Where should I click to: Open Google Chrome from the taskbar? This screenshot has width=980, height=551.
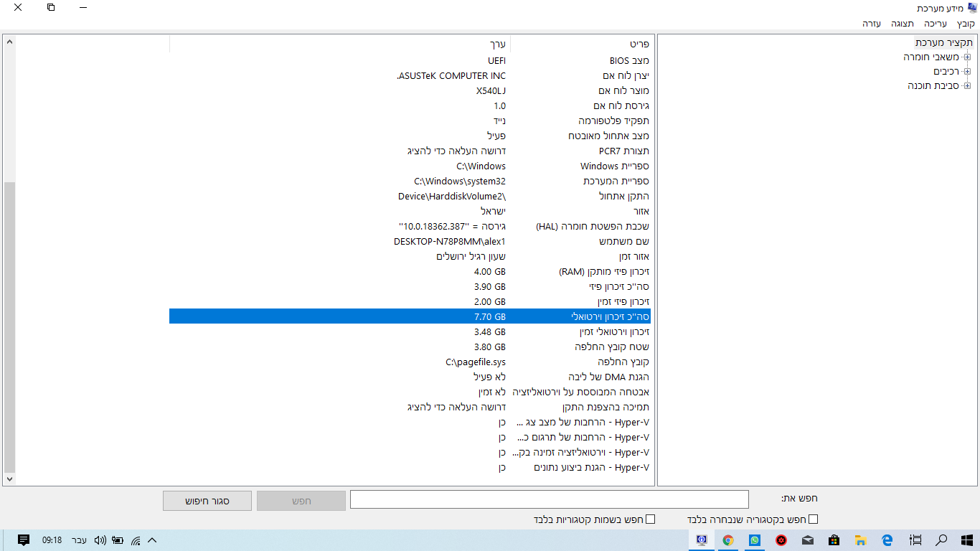727,540
